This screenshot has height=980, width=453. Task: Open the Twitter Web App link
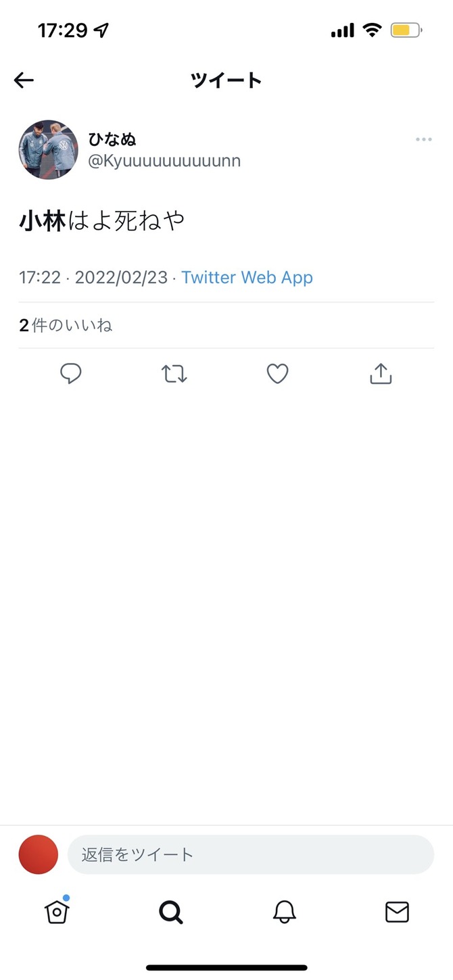[247, 277]
